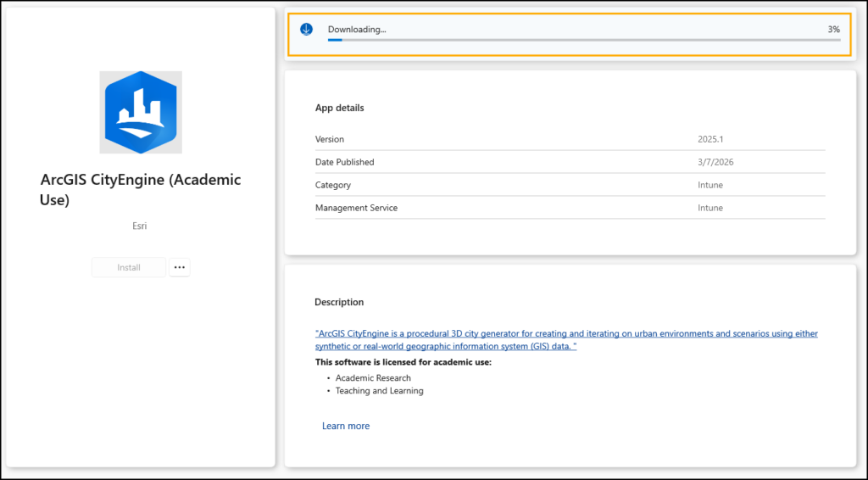Select the version value 2025.1
Image resolution: width=868 pixels, height=480 pixels.
(710, 139)
